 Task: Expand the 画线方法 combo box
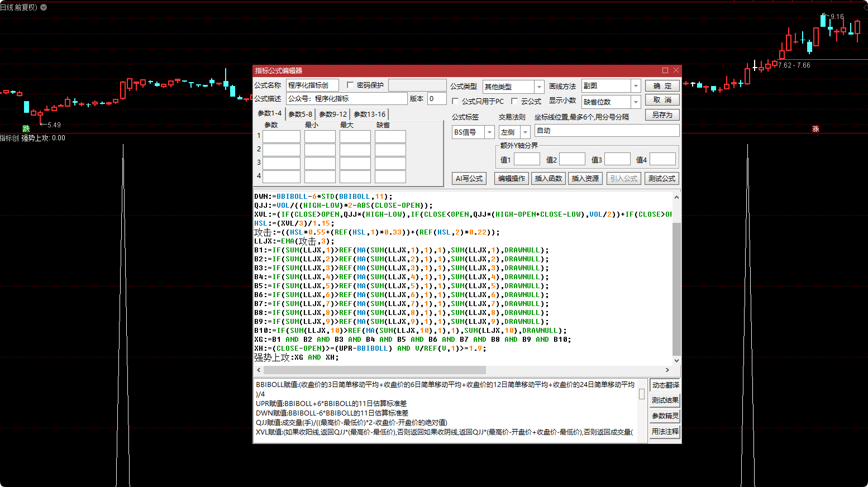pyautogui.click(x=636, y=86)
